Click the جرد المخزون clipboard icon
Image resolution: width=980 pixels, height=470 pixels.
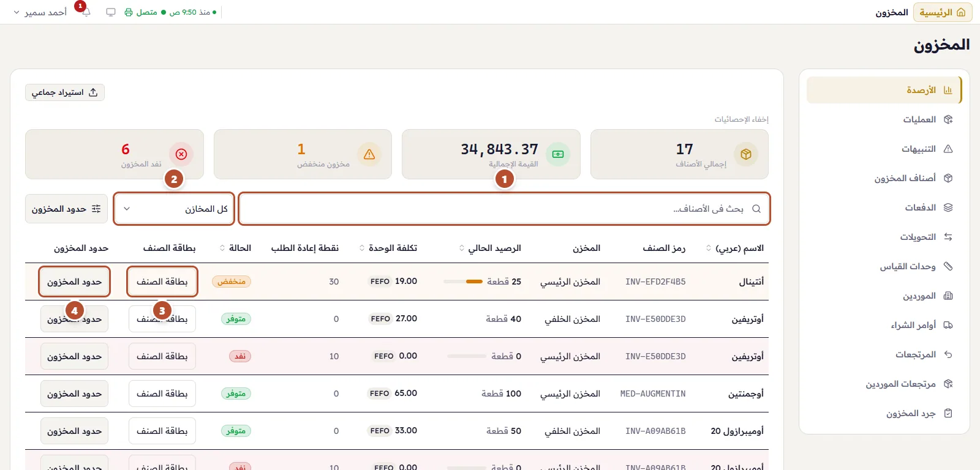[x=948, y=413]
